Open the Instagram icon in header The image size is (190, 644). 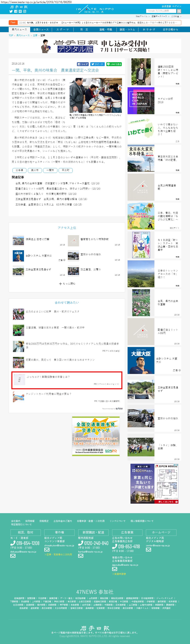click(25, 11)
